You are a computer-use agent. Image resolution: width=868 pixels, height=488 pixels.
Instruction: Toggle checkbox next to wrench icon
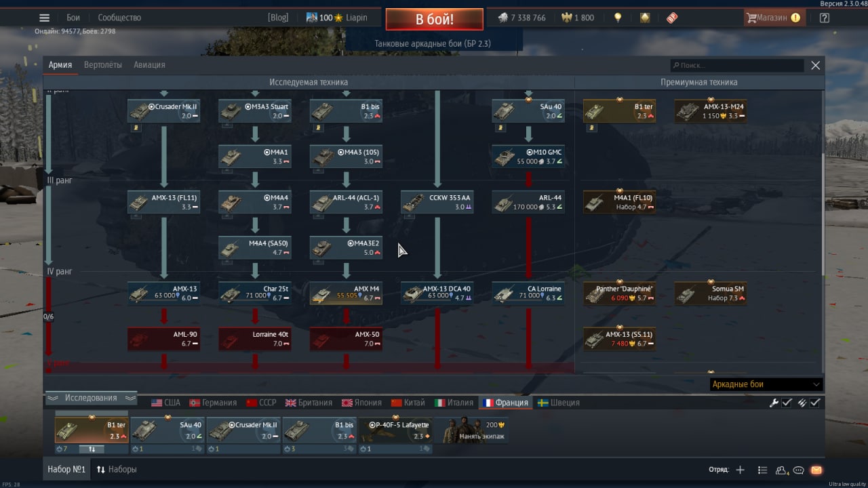pos(787,403)
